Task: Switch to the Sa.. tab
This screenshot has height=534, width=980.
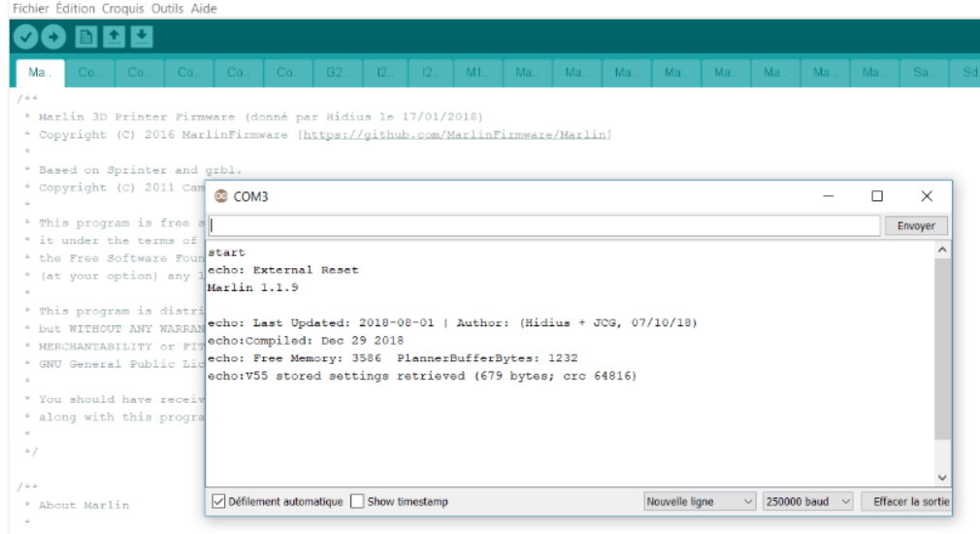Action: point(924,73)
